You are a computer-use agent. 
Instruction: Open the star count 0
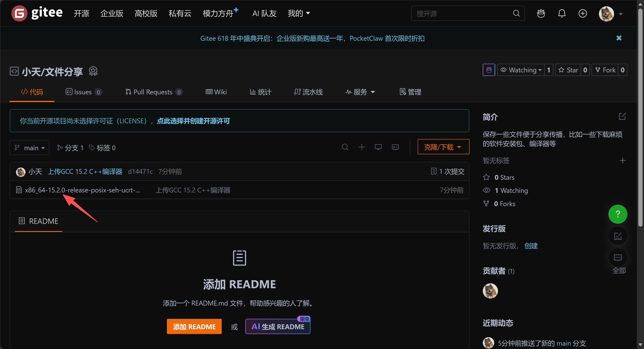[x=585, y=70]
